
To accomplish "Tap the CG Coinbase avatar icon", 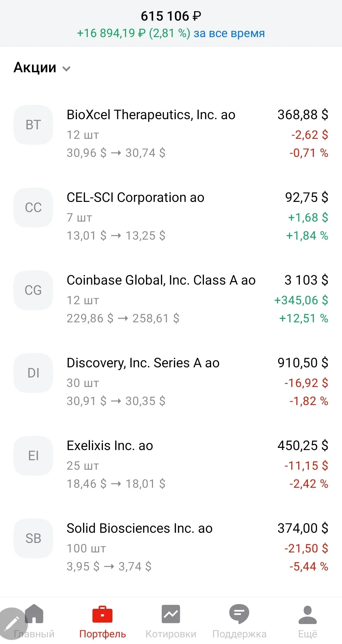I will point(33,290).
